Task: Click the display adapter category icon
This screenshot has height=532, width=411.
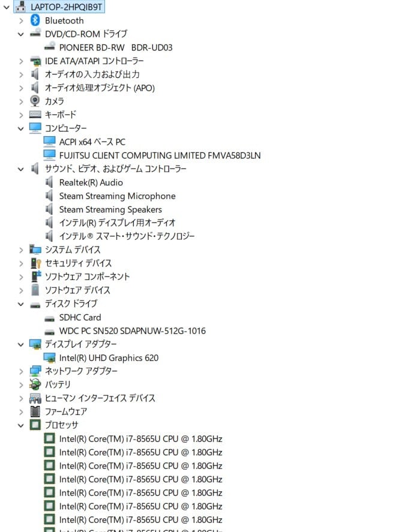Action: pyautogui.click(x=35, y=344)
